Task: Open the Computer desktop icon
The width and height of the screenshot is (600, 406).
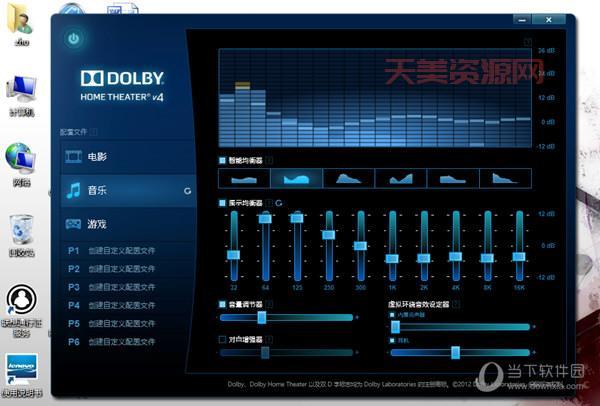Action: coord(21,96)
